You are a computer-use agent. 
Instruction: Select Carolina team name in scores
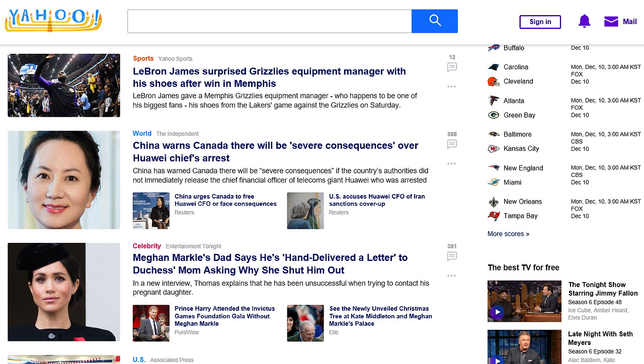pyautogui.click(x=516, y=67)
